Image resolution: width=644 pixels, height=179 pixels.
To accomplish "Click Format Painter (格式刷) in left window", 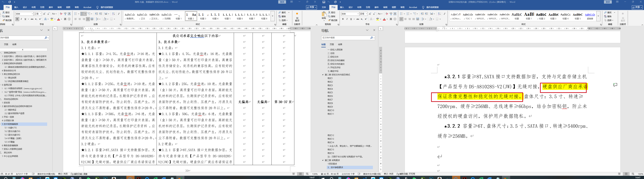I will click(7, 20).
